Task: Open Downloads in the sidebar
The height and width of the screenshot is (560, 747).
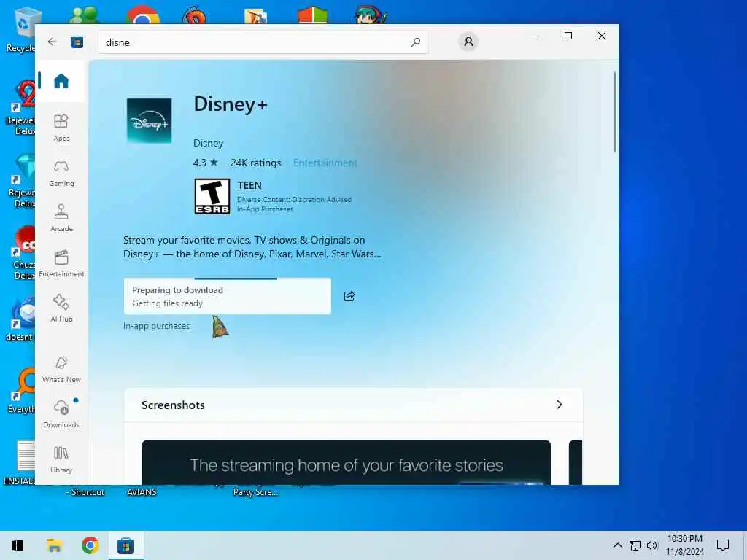Action: 61,414
